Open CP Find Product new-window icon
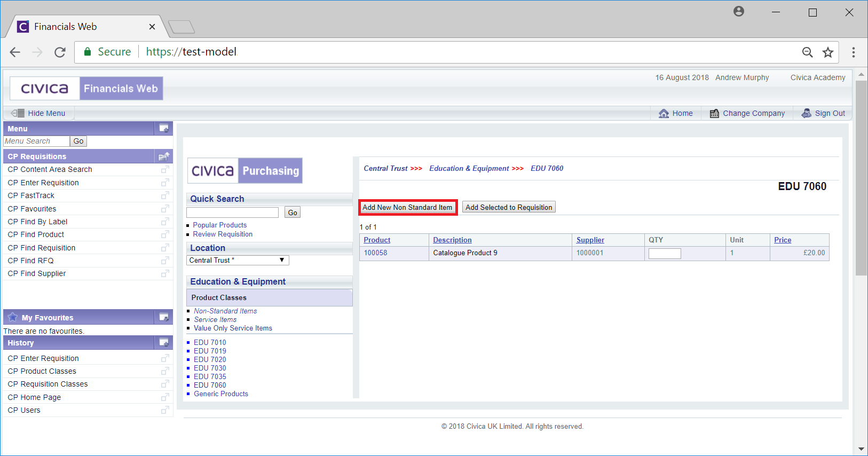The image size is (868, 456). click(x=165, y=234)
